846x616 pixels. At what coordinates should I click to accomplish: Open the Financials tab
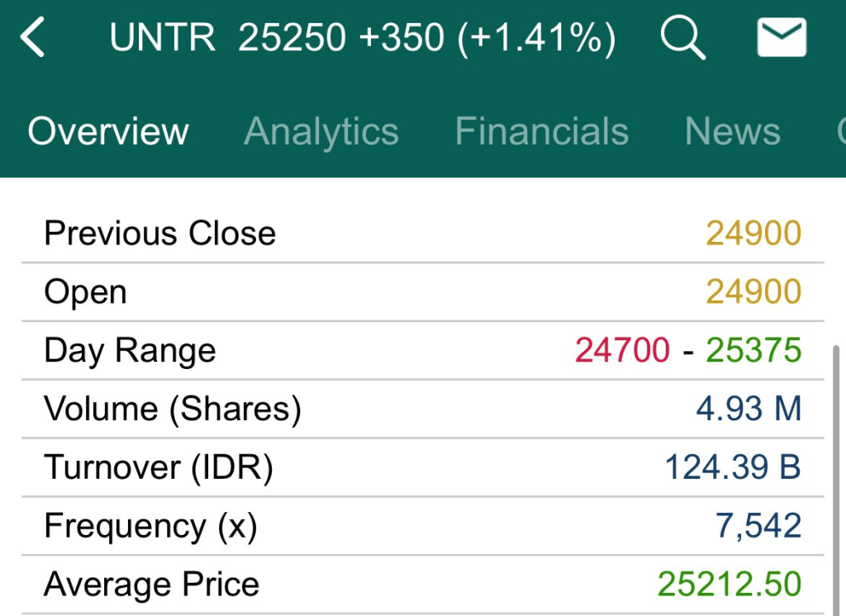pyautogui.click(x=541, y=132)
